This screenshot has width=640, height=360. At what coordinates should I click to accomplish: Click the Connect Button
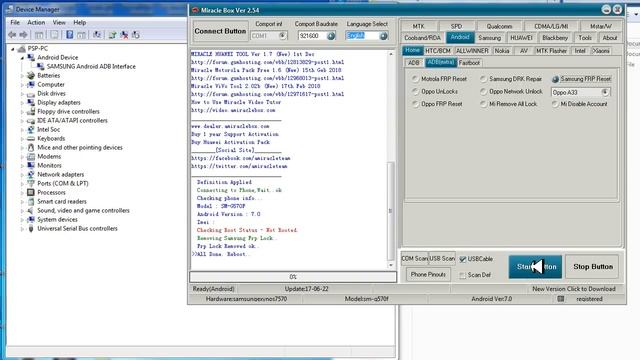tap(220, 31)
